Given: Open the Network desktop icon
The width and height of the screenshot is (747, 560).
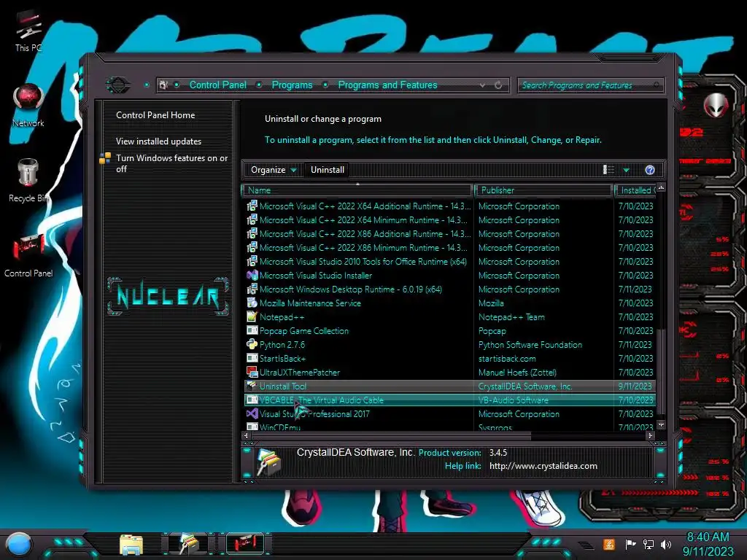Looking at the screenshot, I should pos(28,106).
